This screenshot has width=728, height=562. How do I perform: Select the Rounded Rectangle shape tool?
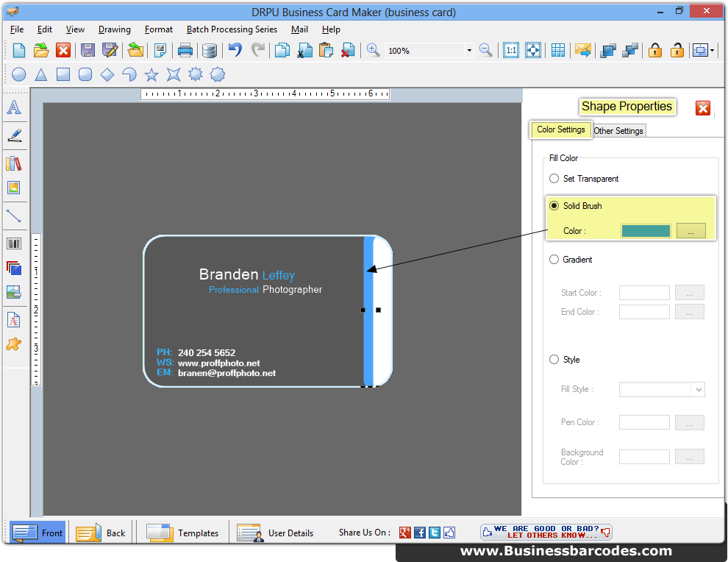click(x=85, y=74)
